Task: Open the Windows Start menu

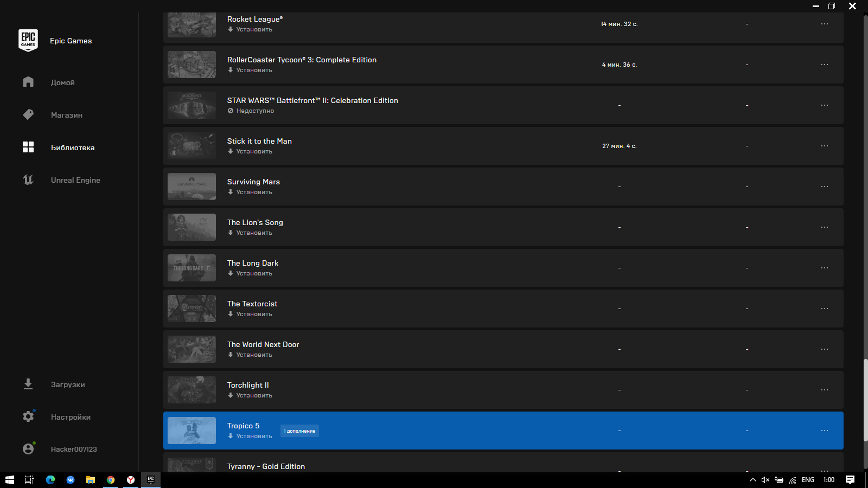Action: (x=9, y=480)
